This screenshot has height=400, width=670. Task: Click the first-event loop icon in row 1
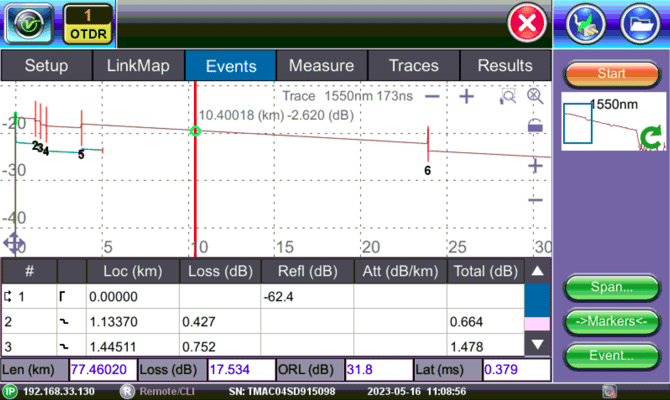coord(8,296)
